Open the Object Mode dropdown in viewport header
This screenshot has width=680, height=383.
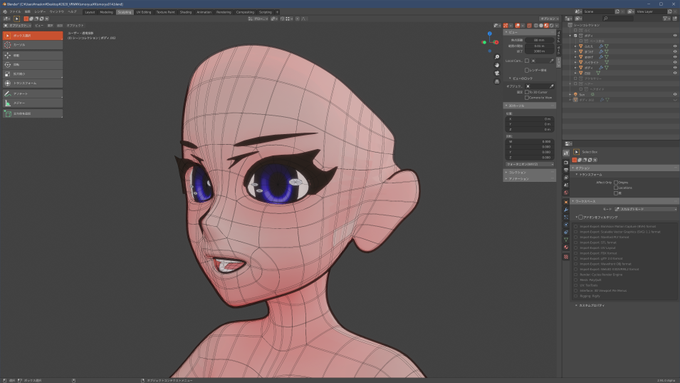(18, 26)
